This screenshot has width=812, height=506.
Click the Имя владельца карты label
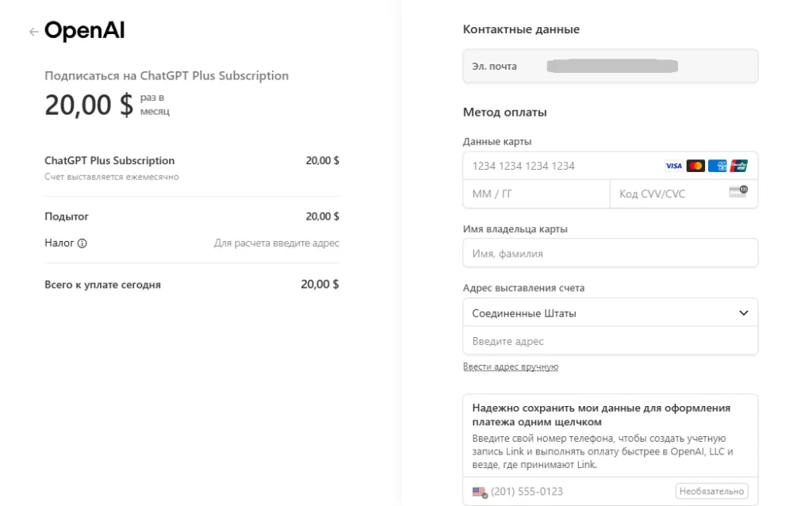515,229
